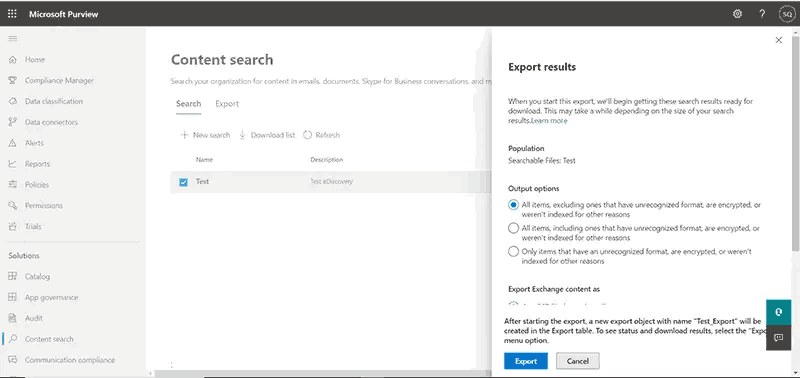This screenshot has width=800, height=378.
Task: Select All items excluding unrecognized format option
Action: tap(513, 205)
